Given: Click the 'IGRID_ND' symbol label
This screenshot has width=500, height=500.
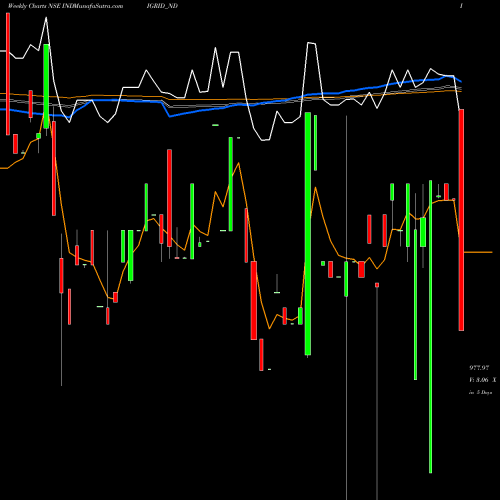Looking at the screenshot, I should tap(162, 6).
